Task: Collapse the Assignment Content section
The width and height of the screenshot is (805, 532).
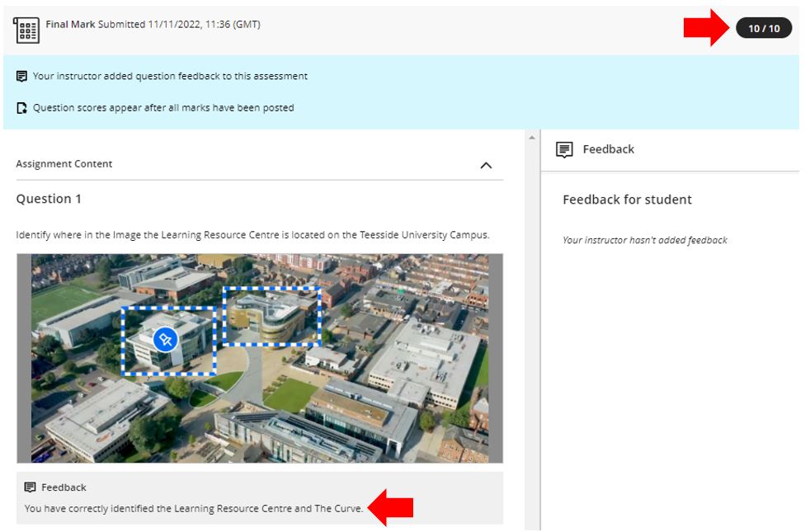Action: tap(486, 165)
